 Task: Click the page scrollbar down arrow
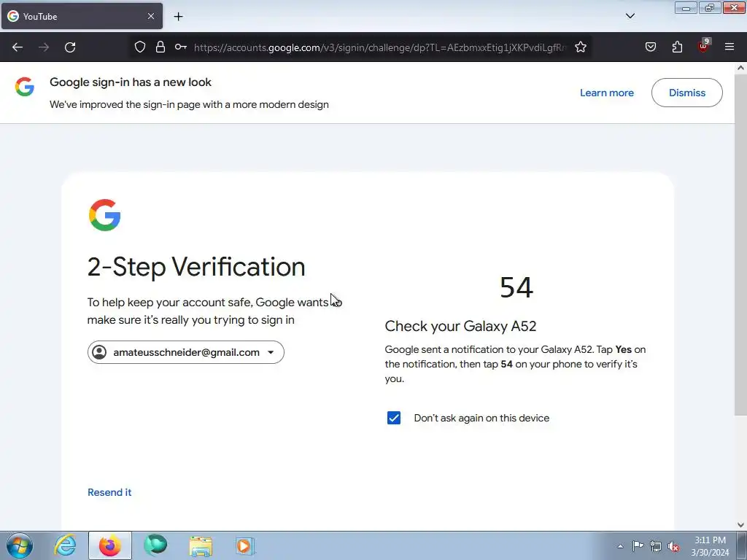(740, 525)
